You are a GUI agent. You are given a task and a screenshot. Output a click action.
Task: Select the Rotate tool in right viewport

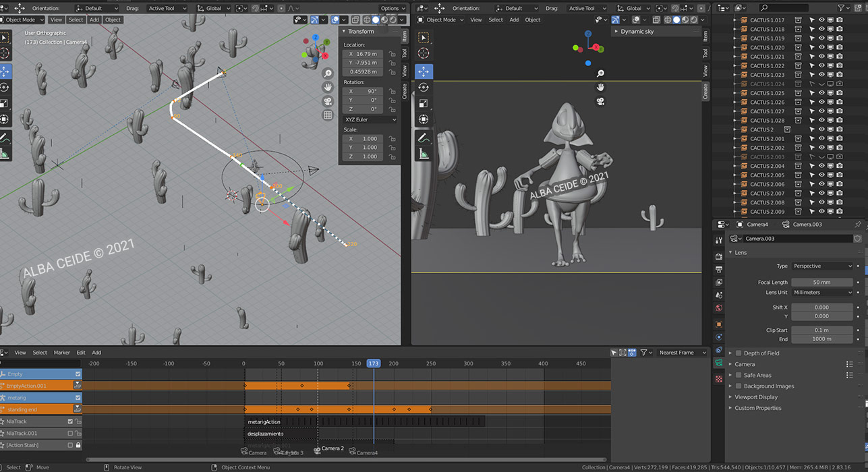(424, 87)
